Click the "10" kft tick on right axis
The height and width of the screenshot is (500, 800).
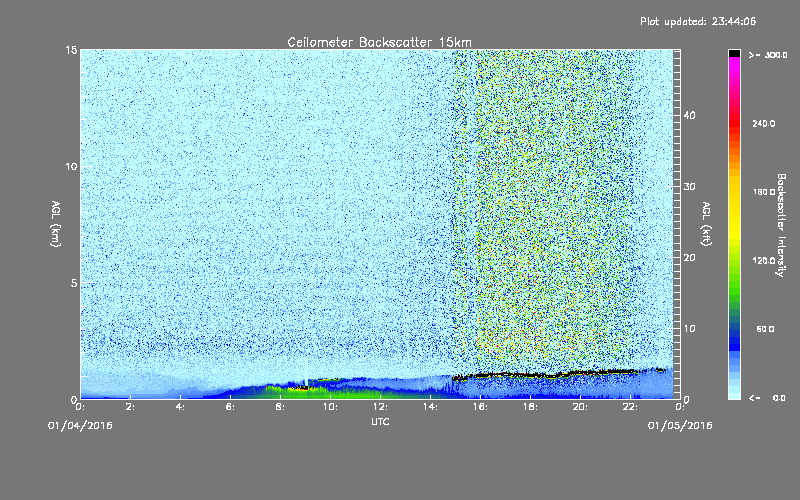click(x=689, y=329)
